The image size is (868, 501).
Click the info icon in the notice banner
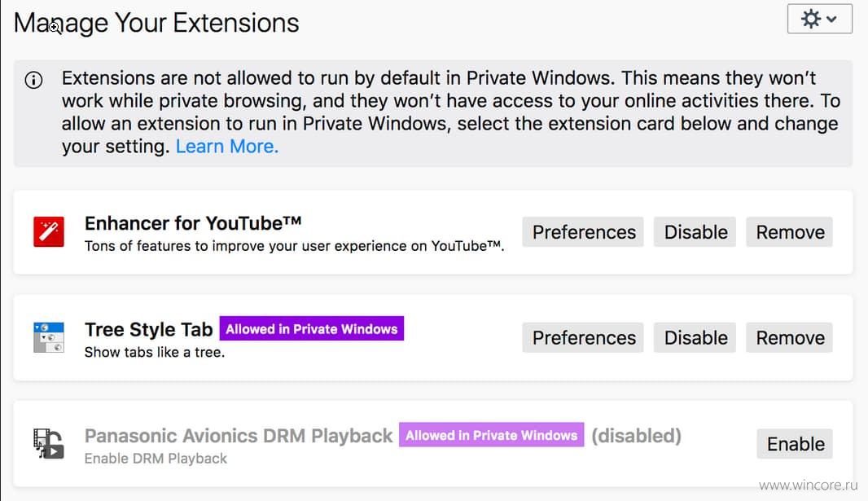click(x=33, y=81)
